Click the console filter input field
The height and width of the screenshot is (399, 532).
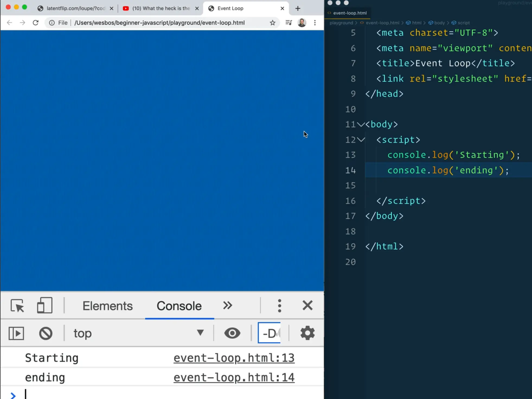(x=269, y=333)
